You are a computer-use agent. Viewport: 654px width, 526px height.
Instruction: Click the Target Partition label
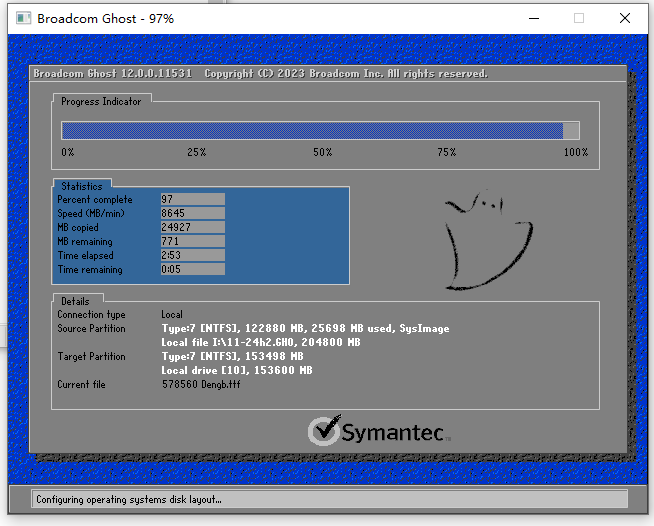[x=91, y=356]
